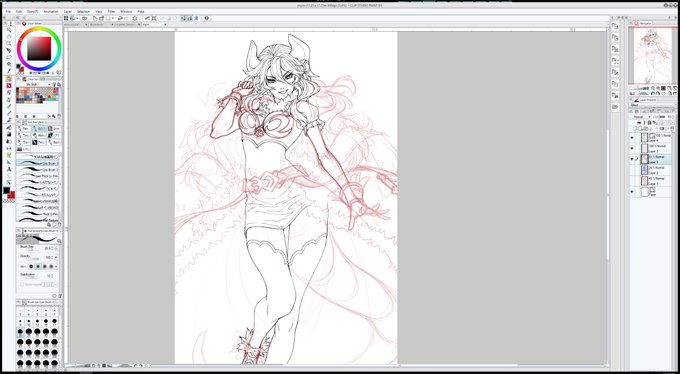Click Navigator zoom-out icon
The height and width of the screenshot is (374, 680).
653,88
